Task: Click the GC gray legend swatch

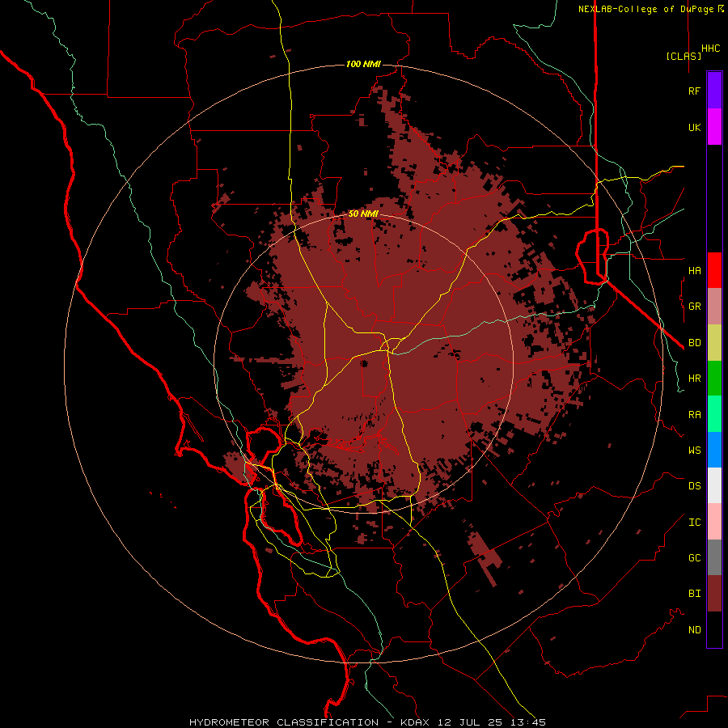Action: pos(714,557)
